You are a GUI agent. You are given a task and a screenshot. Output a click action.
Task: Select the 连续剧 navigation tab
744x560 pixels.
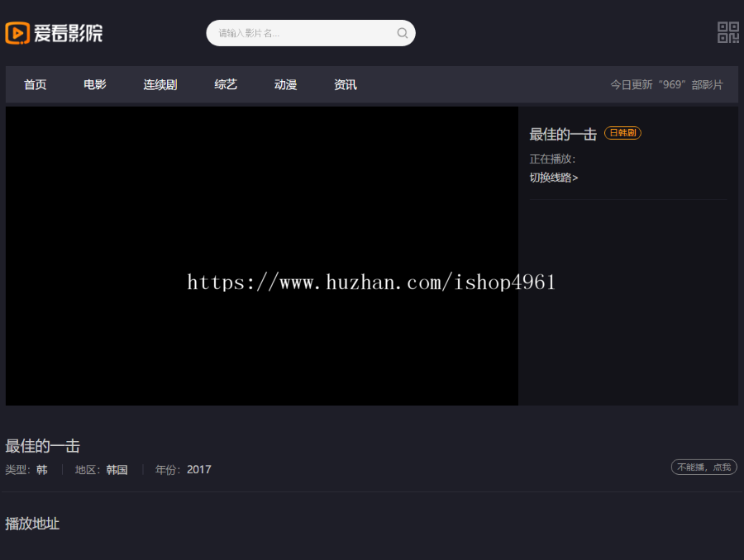pos(160,84)
